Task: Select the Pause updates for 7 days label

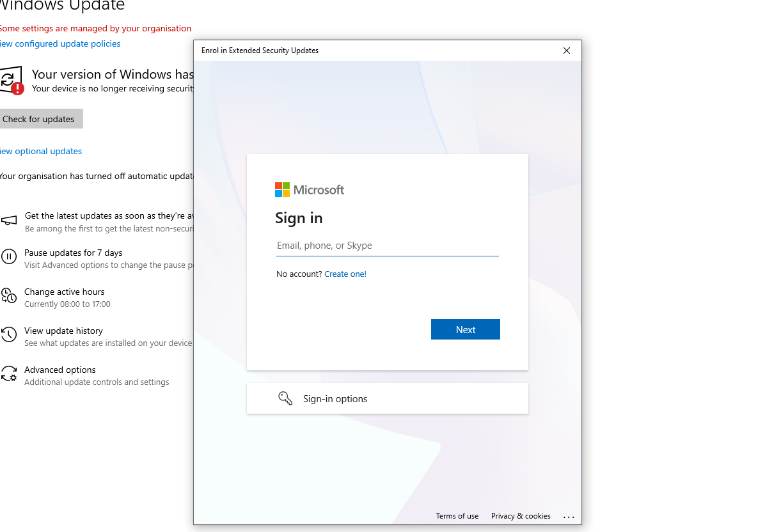Action: point(73,253)
